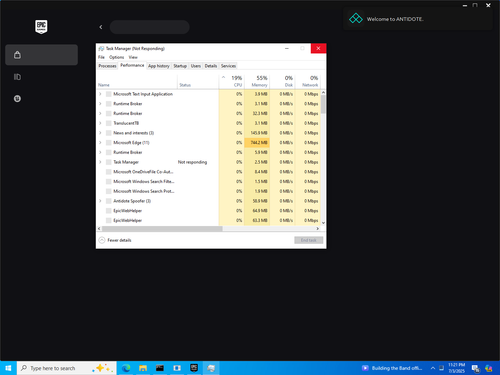This screenshot has width=500, height=375.
Task: Click the Task Manager taskbar icon
Action: point(211,368)
